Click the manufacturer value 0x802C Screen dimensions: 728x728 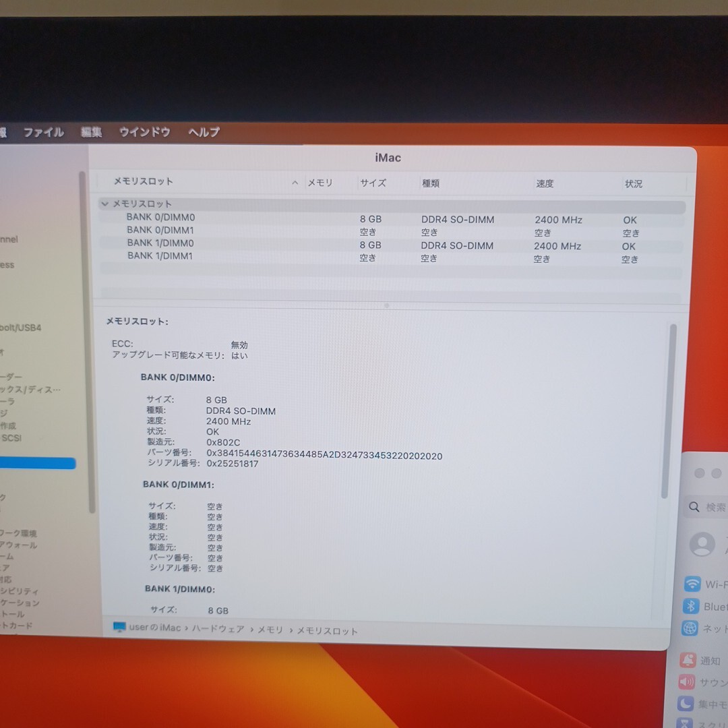point(223,442)
